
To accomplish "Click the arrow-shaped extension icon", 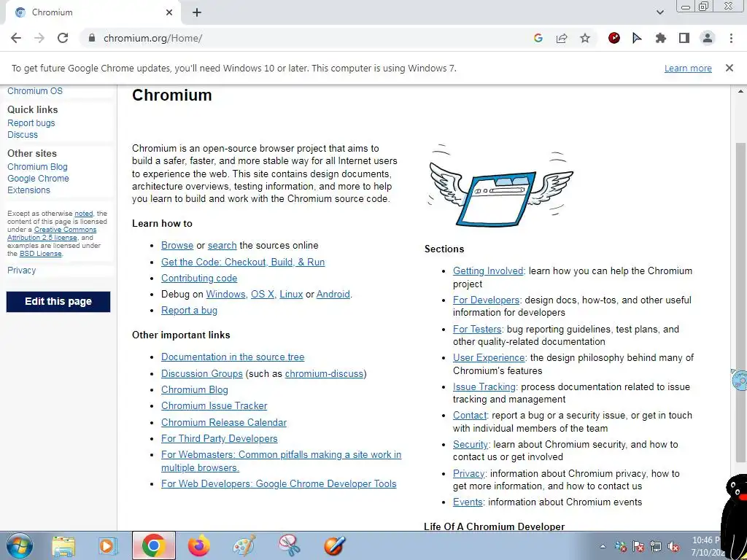I will [x=637, y=38].
